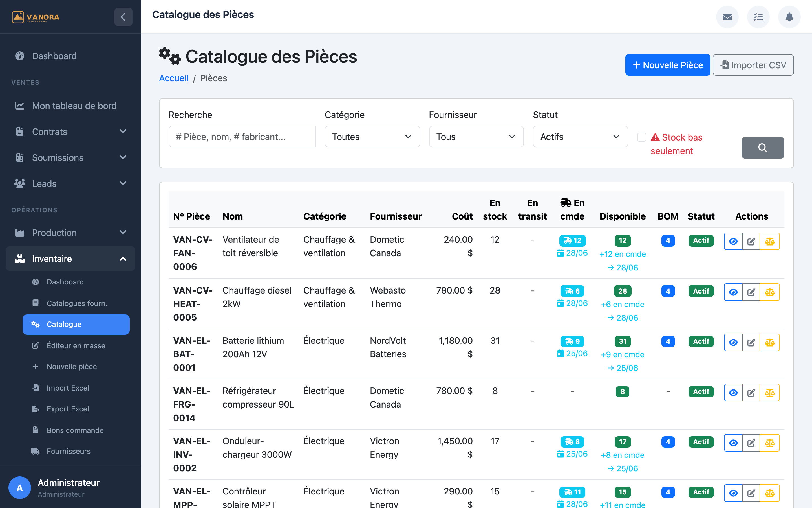Click the scale icon for Onduleur-chargeur row
This screenshot has width=812, height=508.
(x=769, y=443)
